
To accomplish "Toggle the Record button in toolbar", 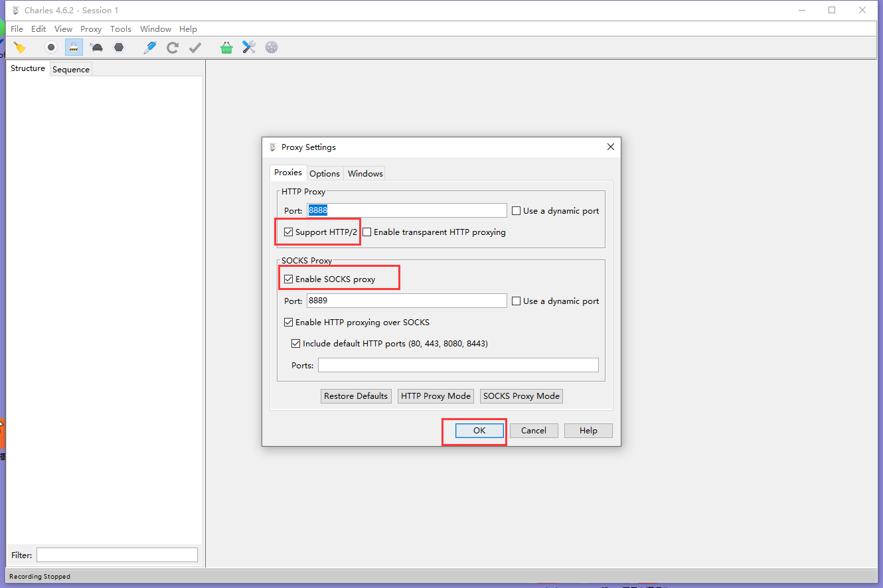I will tap(50, 47).
